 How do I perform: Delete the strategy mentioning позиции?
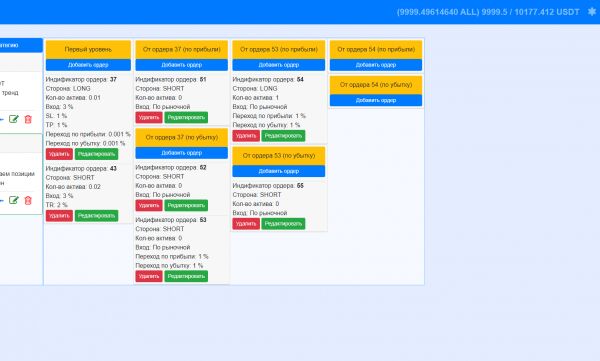click(28, 200)
